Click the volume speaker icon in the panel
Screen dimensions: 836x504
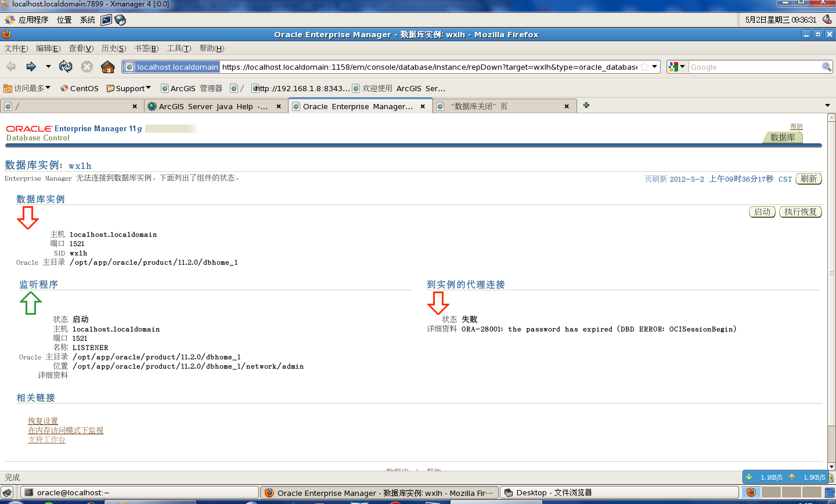pyautogui.click(x=826, y=19)
